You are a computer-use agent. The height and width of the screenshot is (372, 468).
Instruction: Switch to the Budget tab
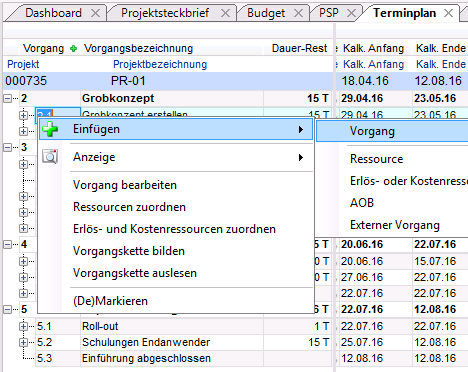pyautogui.click(x=266, y=13)
